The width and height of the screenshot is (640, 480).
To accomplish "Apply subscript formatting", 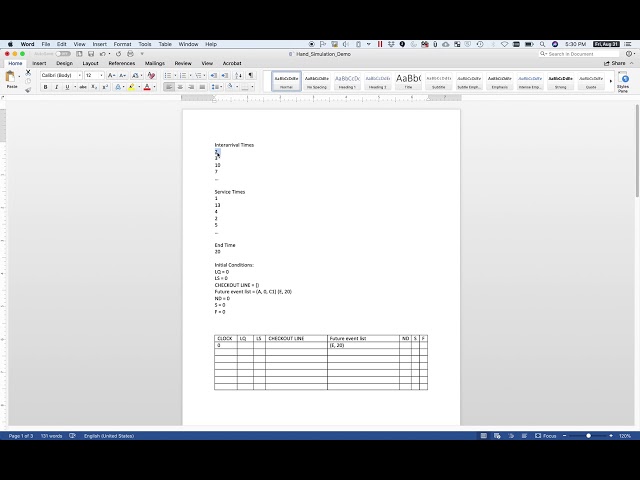I will coord(94,87).
